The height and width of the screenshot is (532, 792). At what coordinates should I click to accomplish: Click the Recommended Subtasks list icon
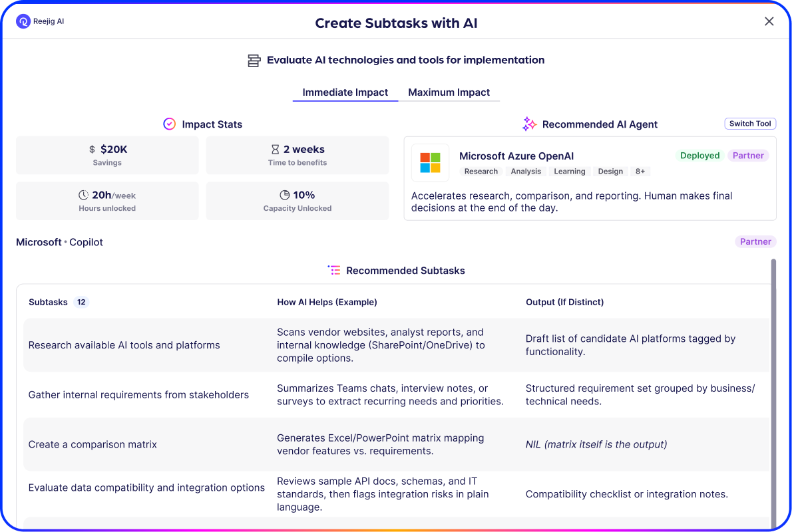pyautogui.click(x=334, y=271)
